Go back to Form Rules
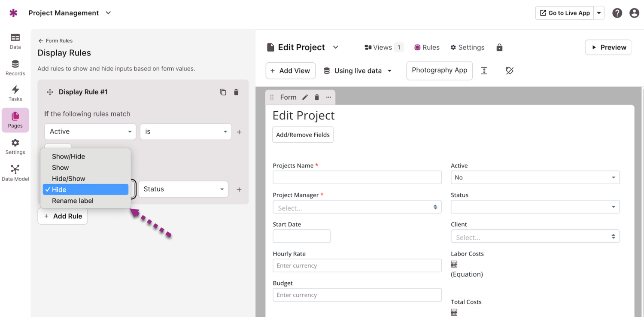 [x=55, y=41]
